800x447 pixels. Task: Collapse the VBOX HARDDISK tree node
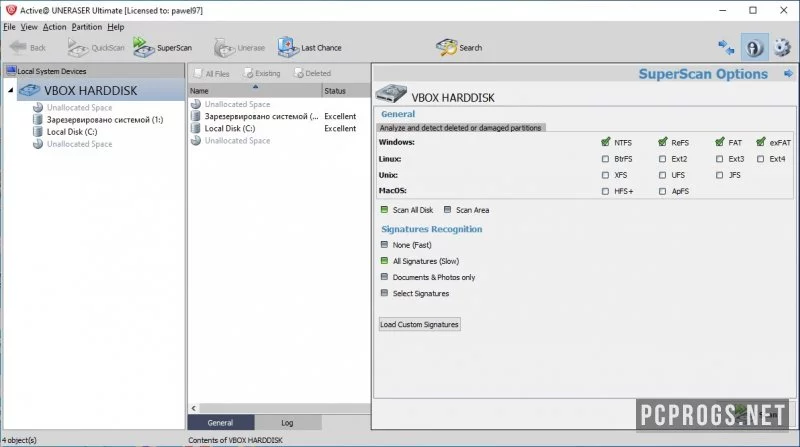click(11, 90)
